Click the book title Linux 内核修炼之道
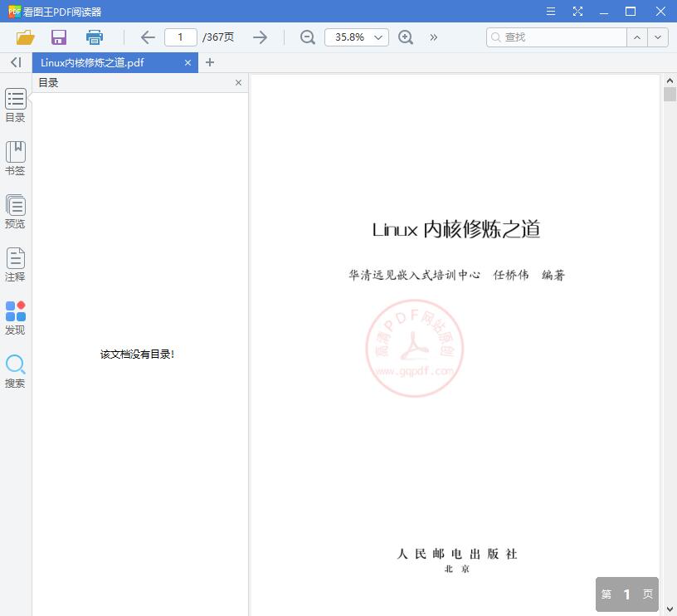Screen dimensions: 677x616 click(456, 229)
